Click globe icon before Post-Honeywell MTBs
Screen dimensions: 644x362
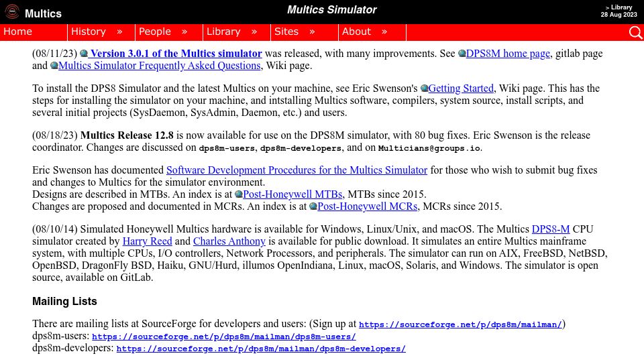click(239, 194)
